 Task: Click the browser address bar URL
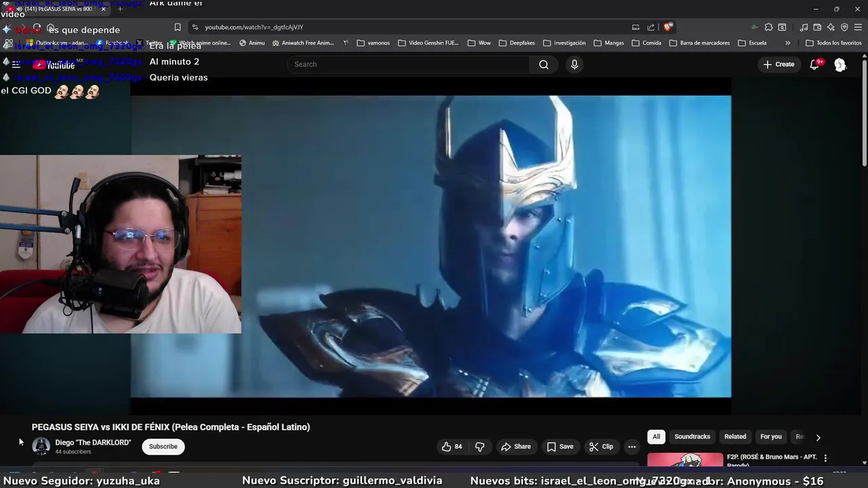click(254, 27)
